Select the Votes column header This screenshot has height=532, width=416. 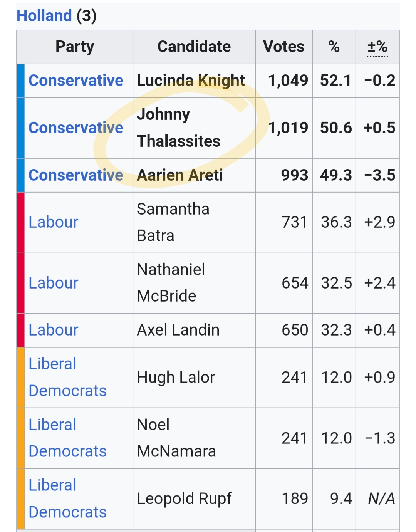tap(283, 47)
